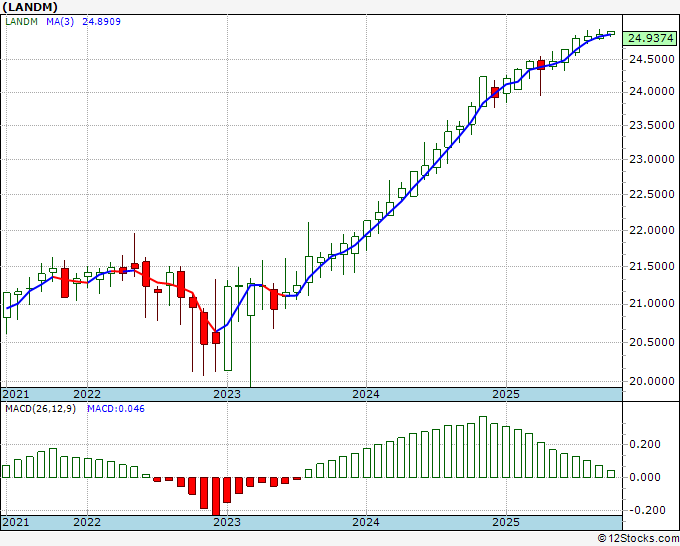Click 2024 on the price chart timeline
Viewport: 680px width, 546px height.
(366, 394)
